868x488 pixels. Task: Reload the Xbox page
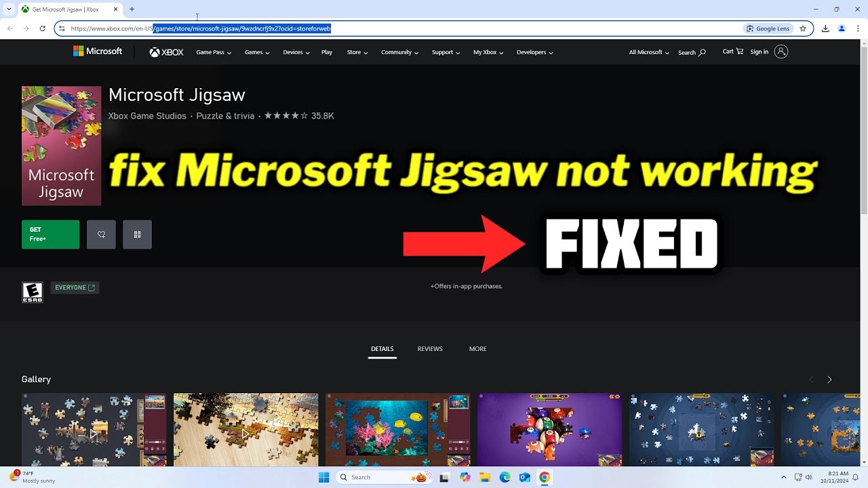42,28
